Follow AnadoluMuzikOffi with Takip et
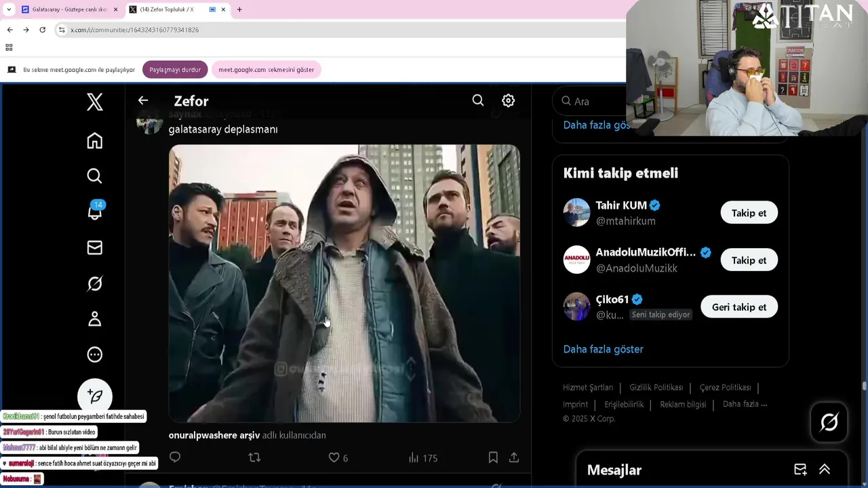The image size is (868, 488). (749, 260)
